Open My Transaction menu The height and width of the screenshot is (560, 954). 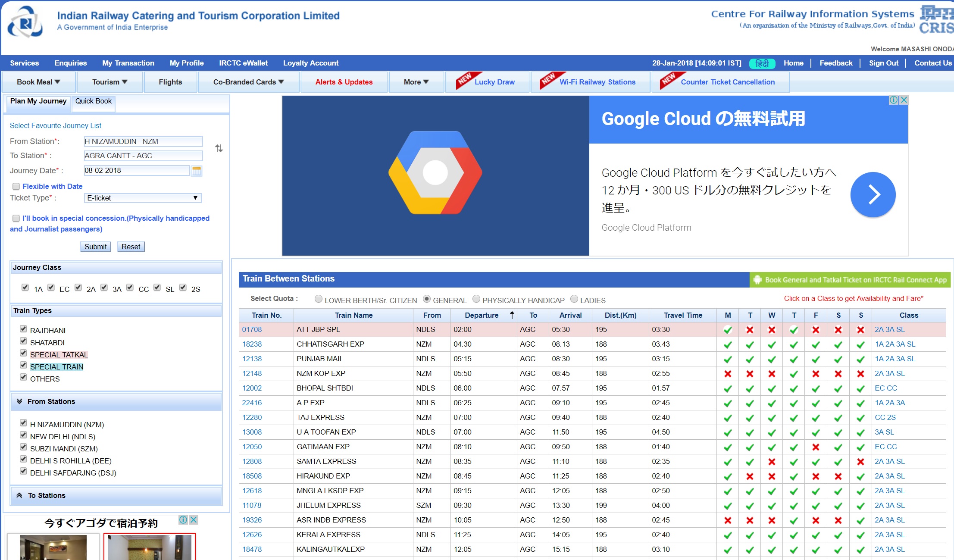[x=128, y=63]
